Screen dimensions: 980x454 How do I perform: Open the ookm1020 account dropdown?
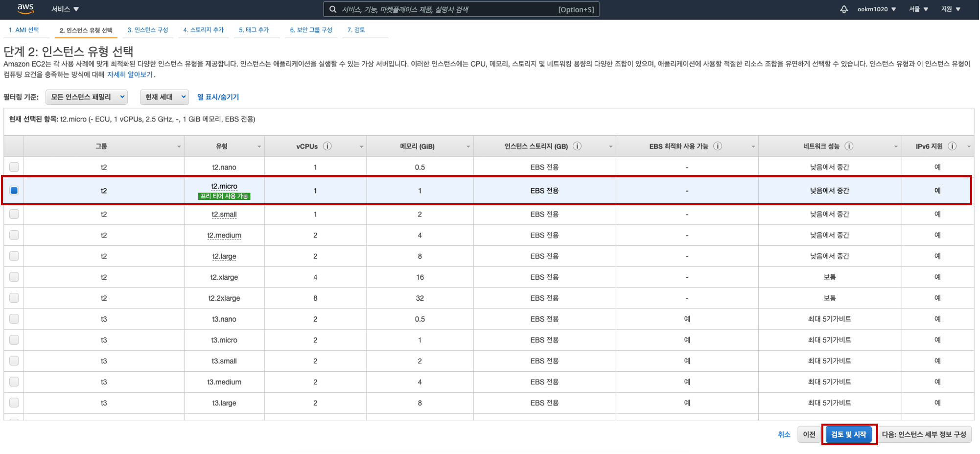[x=877, y=9]
